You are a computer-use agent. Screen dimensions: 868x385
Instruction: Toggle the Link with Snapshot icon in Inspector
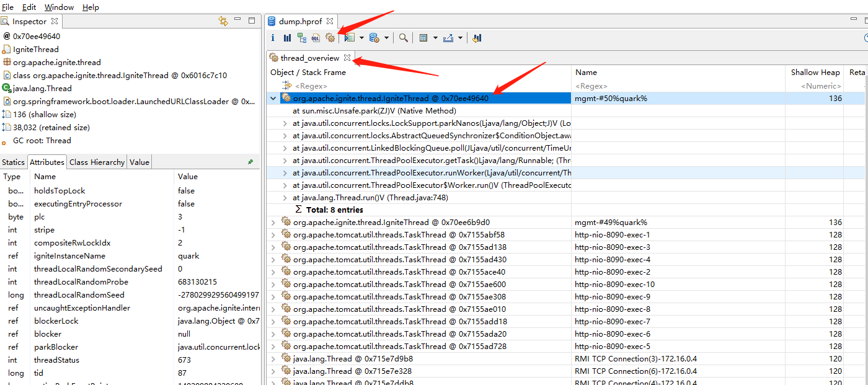tap(223, 21)
